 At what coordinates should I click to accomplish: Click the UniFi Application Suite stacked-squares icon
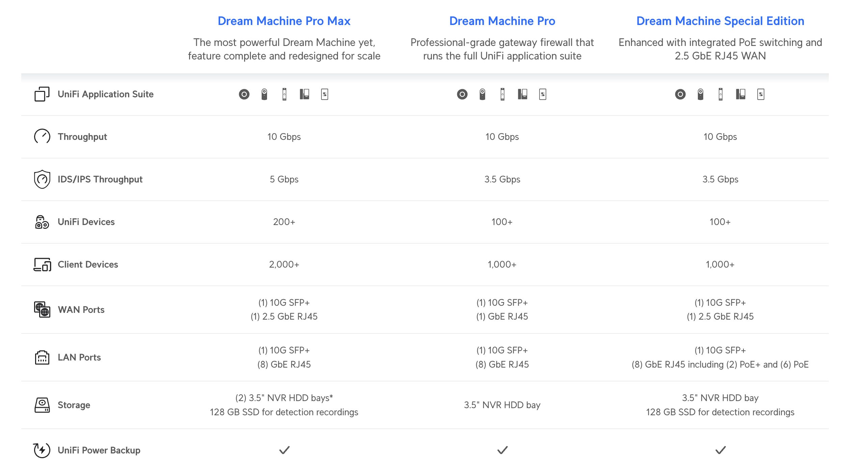coord(42,94)
